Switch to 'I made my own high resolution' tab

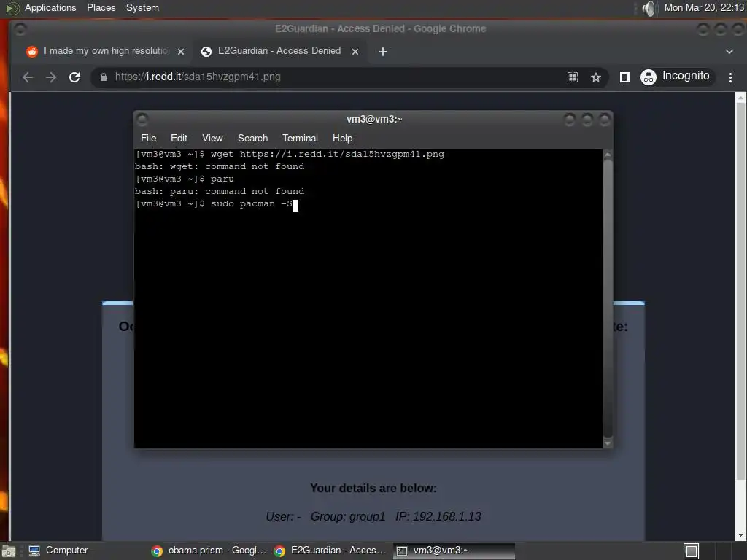[x=107, y=51]
